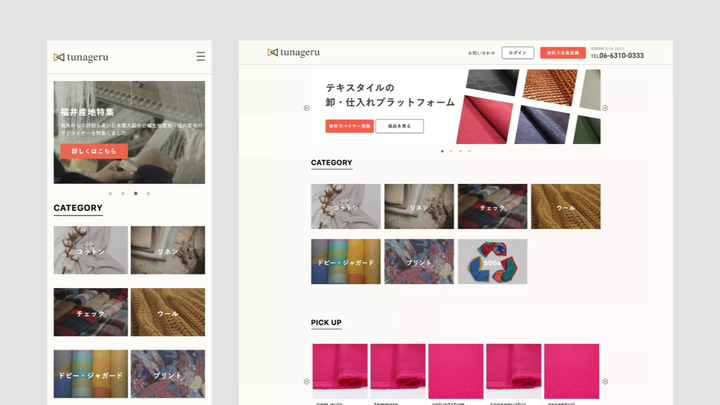Click the tunageru logo in desktop header
The height and width of the screenshot is (405, 720).
[x=294, y=52]
